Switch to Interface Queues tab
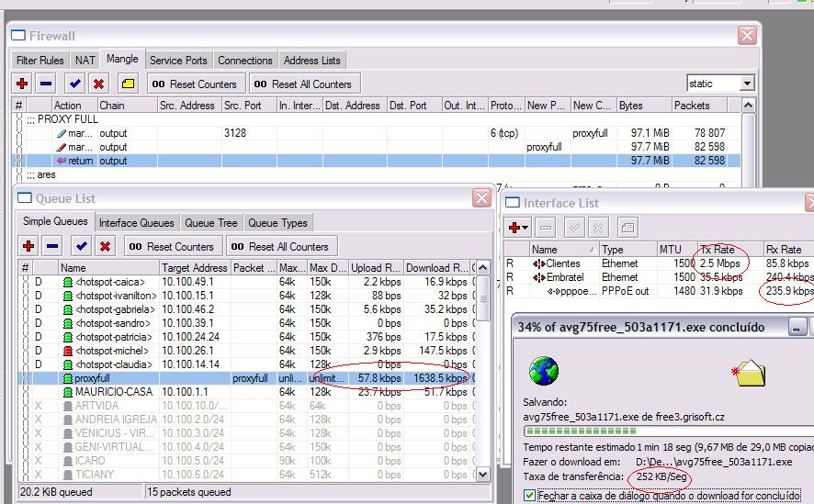814x504 pixels. pos(137,223)
